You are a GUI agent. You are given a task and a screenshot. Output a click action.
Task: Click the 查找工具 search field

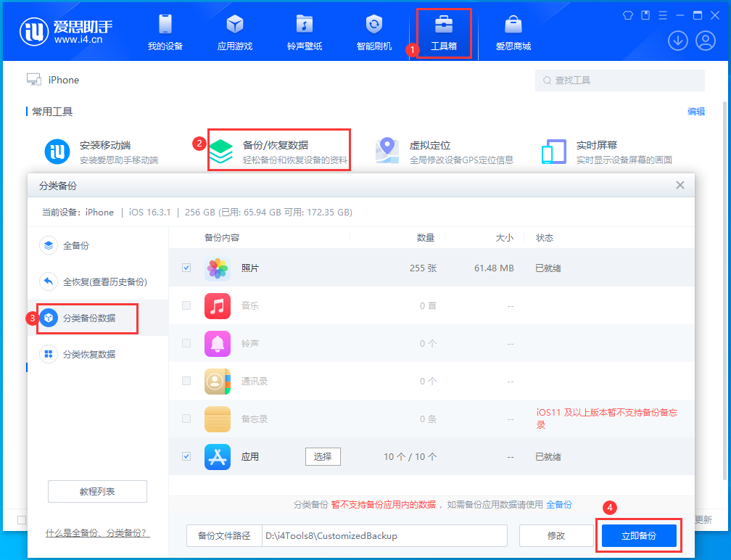(620, 79)
